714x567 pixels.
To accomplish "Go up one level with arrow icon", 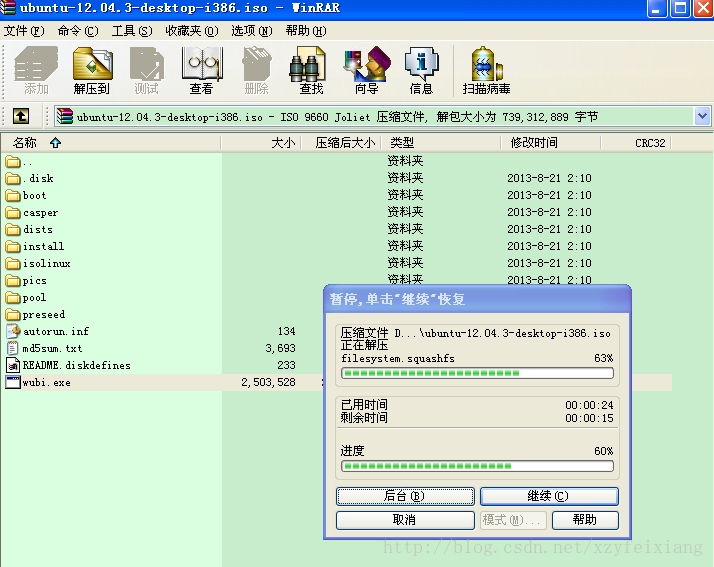I will coord(20,116).
